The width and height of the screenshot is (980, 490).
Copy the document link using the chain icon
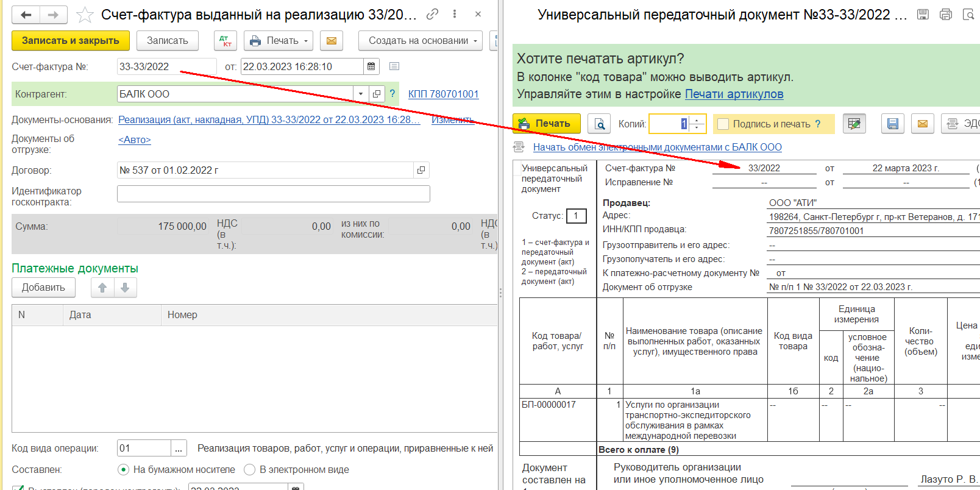[432, 14]
